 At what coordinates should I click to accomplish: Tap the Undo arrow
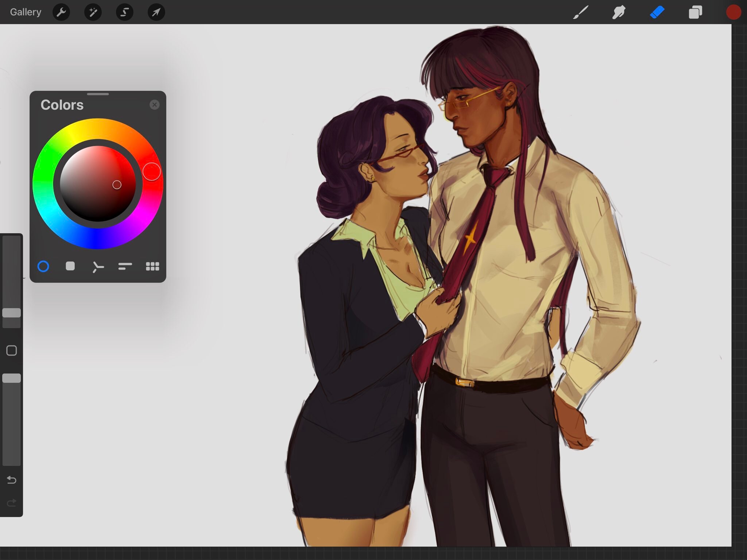pos(12,480)
